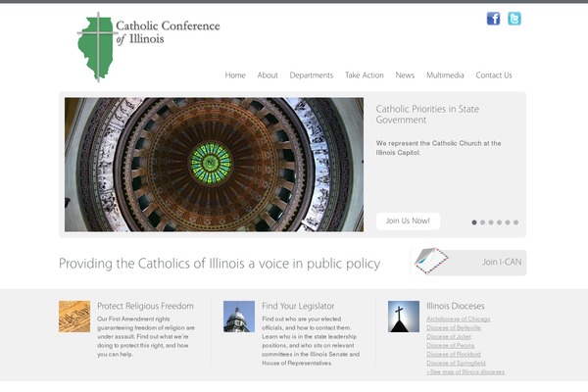Click Catholic Priorities in State Government title
The width and height of the screenshot is (588, 392).
(427, 115)
